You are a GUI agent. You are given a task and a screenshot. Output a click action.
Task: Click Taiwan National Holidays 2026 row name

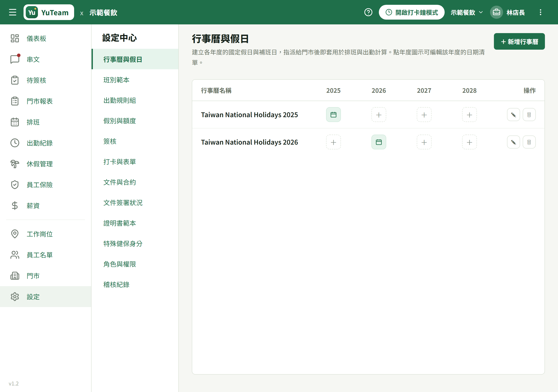pyautogui.click(x=249, y=142)
